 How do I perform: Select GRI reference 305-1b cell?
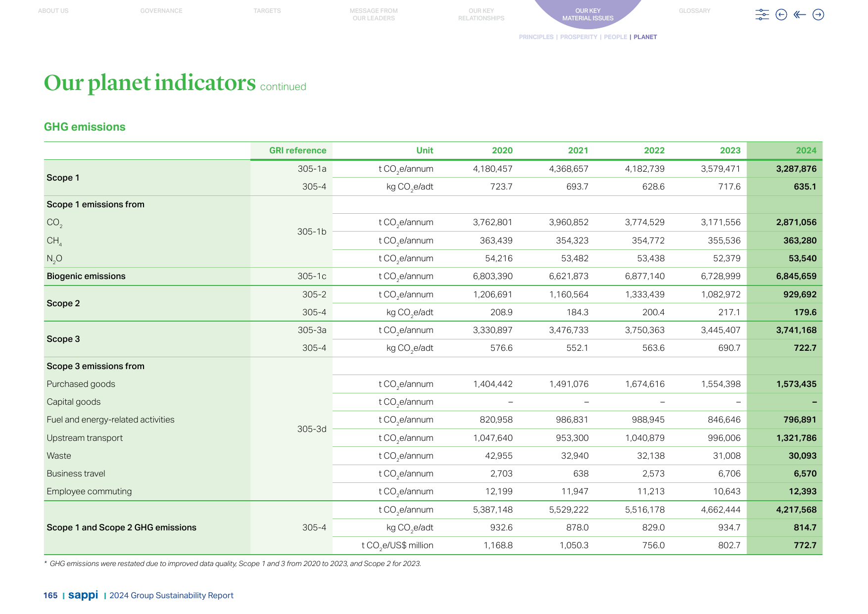coord(312,232)
